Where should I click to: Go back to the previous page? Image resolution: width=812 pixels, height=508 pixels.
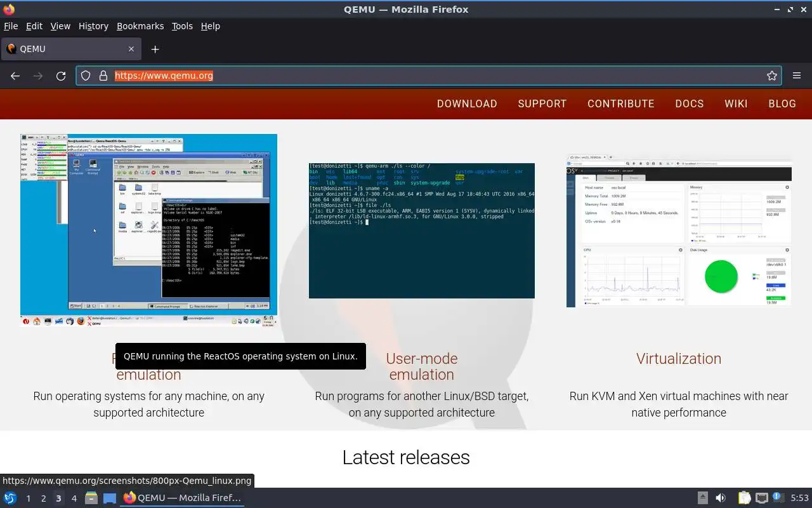[x=15, y=76]
